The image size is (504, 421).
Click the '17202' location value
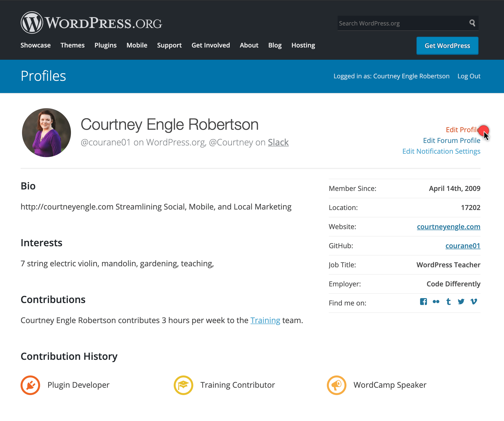pos(470,208)
